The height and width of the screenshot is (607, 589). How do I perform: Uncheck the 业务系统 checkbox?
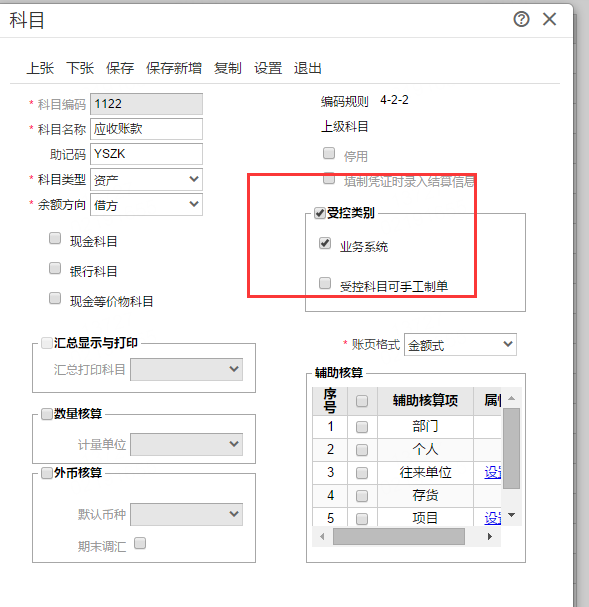click(325, 243)
